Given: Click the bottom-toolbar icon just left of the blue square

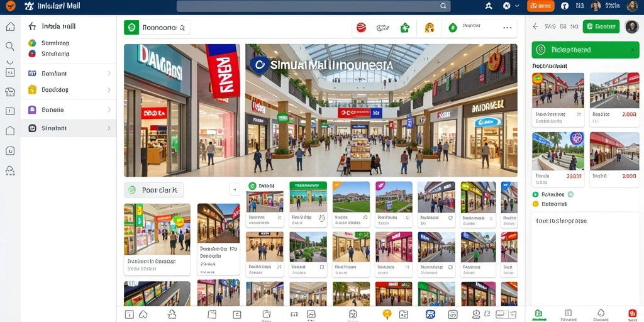Looking at the screenshot, I should tap(403, 314).
